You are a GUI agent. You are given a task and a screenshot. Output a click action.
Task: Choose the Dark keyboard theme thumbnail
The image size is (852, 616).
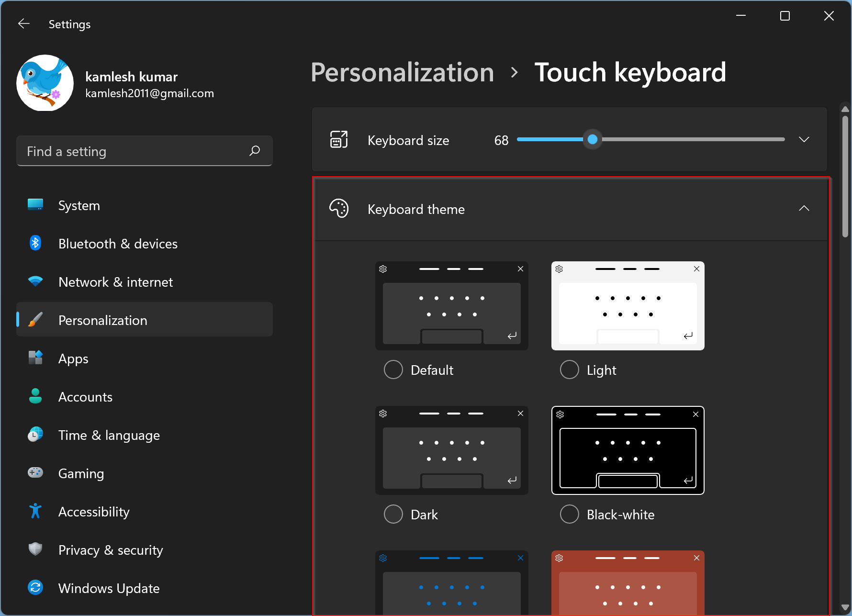point(452,450)
